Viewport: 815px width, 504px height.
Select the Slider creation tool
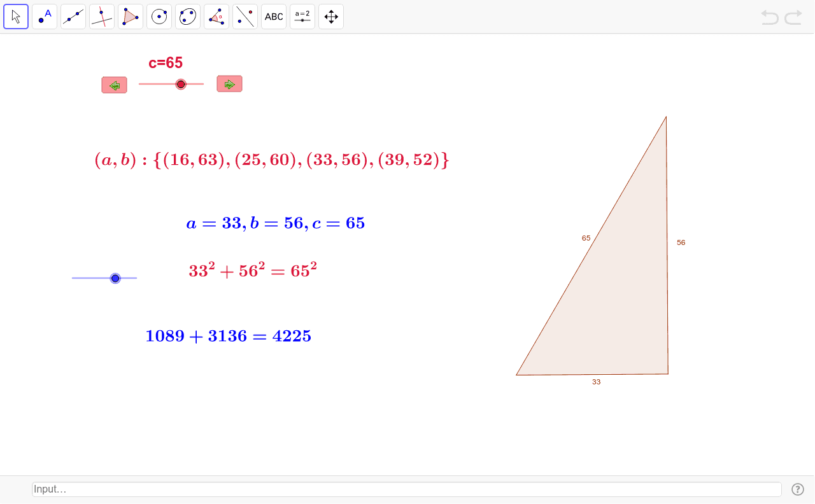[x=302, y=17]
